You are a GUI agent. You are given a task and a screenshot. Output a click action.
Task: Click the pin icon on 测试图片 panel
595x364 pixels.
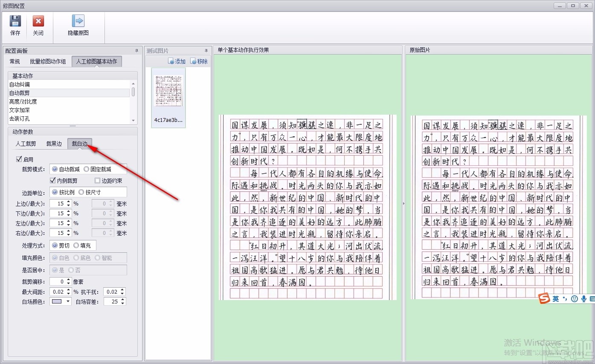[x=206, y=50]
